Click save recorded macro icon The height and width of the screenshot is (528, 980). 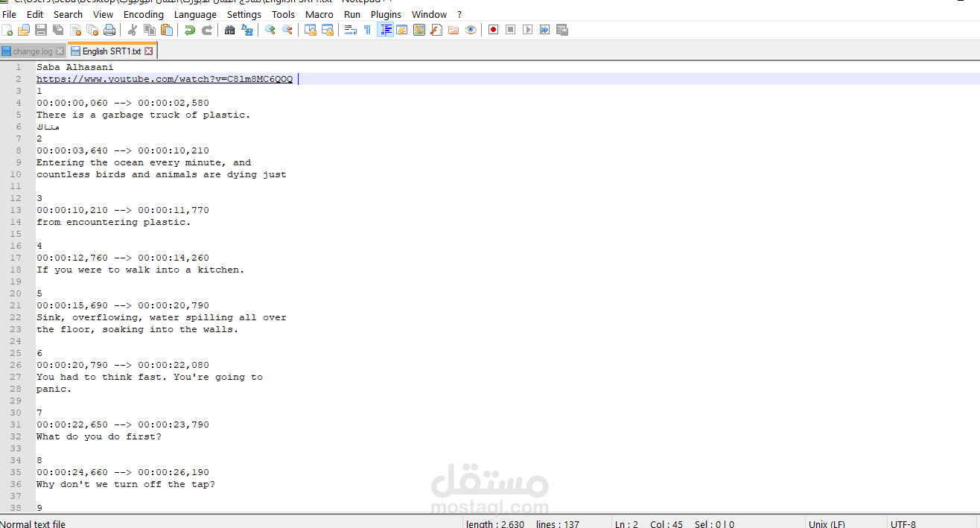[562, 30]
